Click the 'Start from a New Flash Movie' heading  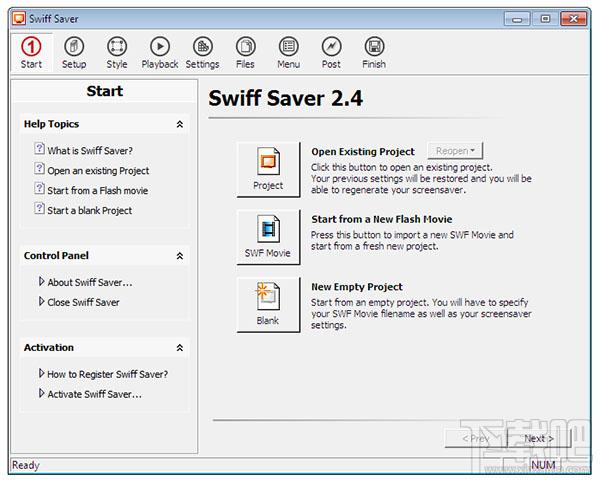click(382, 219)
